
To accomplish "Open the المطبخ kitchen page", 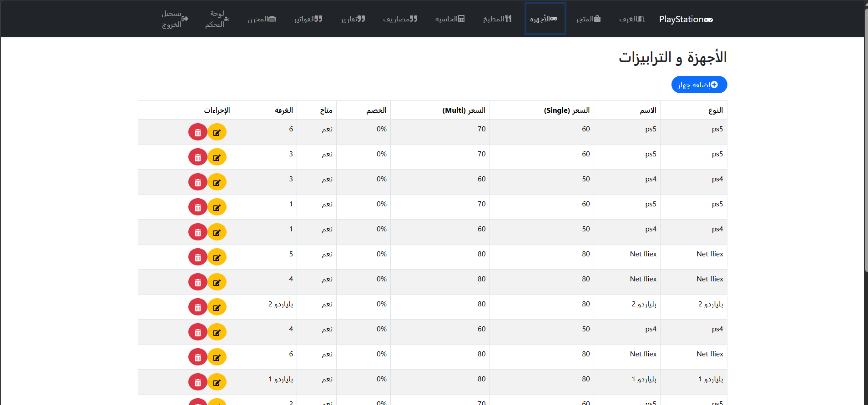I will click(x=497, y=19).
